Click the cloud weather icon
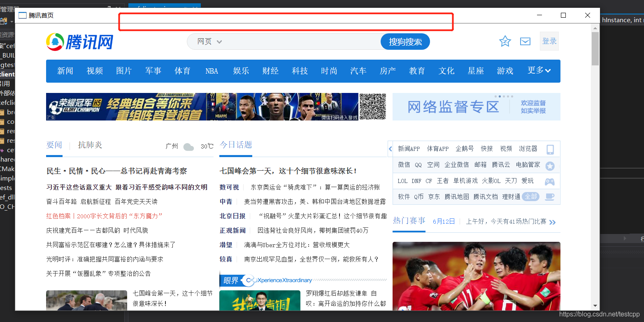 (188, 147)
